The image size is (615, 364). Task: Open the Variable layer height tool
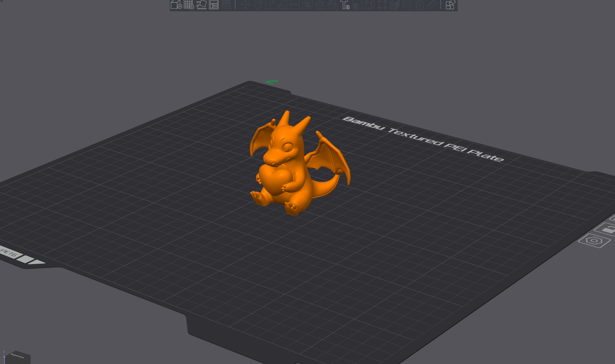(226, 4)
